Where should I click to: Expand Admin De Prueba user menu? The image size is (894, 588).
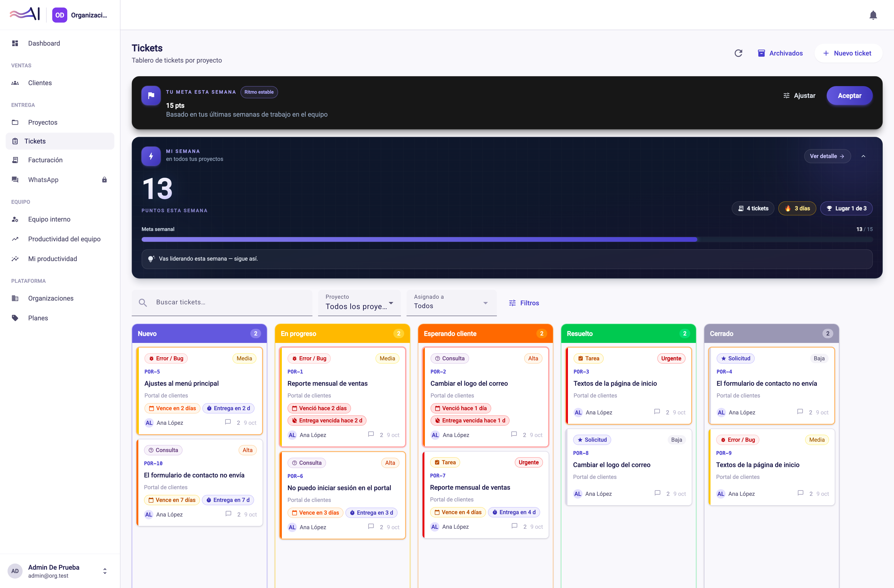(x=60, y=571)
